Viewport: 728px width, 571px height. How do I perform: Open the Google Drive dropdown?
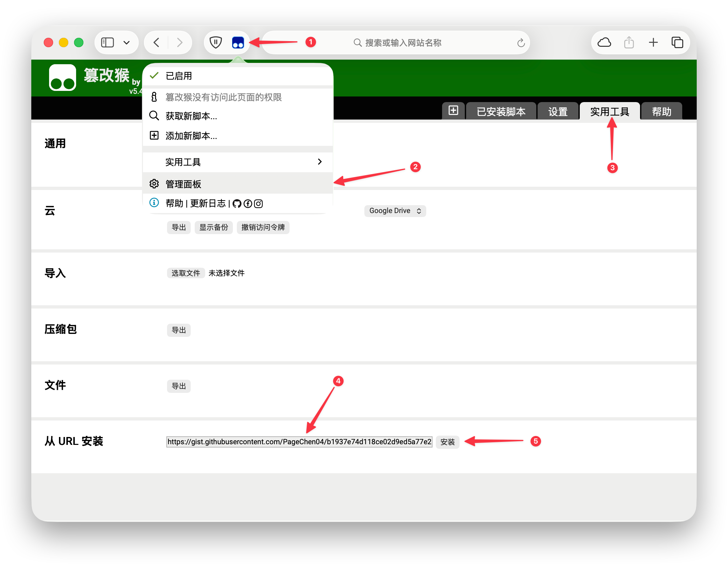[x=395, y=211]
